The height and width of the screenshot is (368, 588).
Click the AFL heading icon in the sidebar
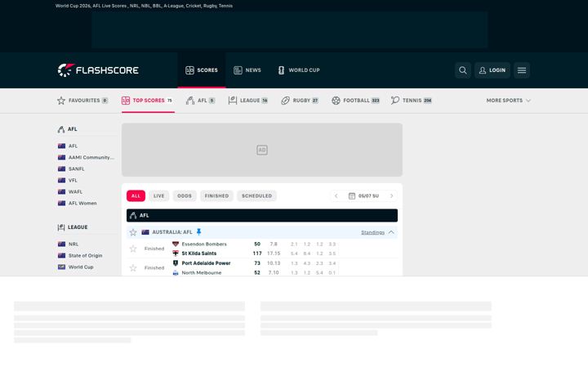point(61,129)
